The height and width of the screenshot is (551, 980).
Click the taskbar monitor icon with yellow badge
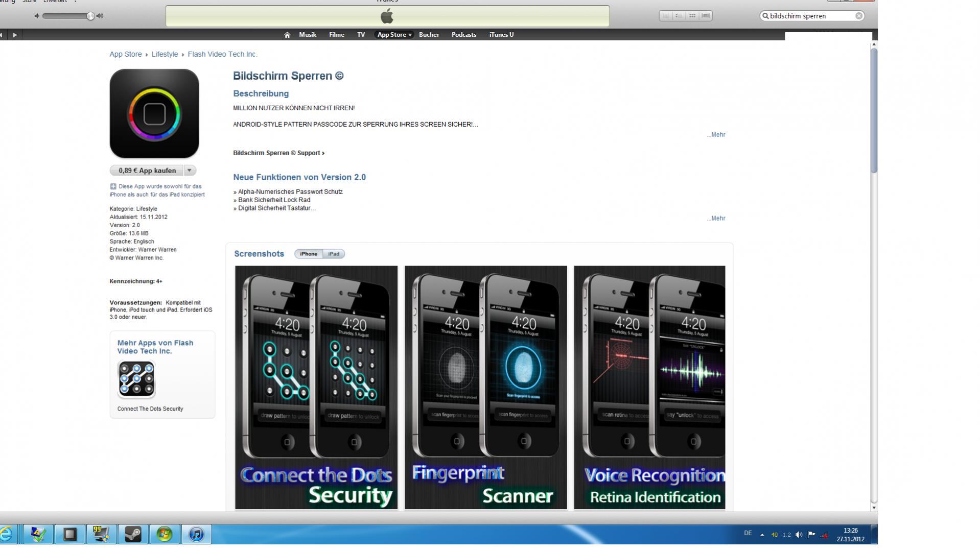coord(101,534)
